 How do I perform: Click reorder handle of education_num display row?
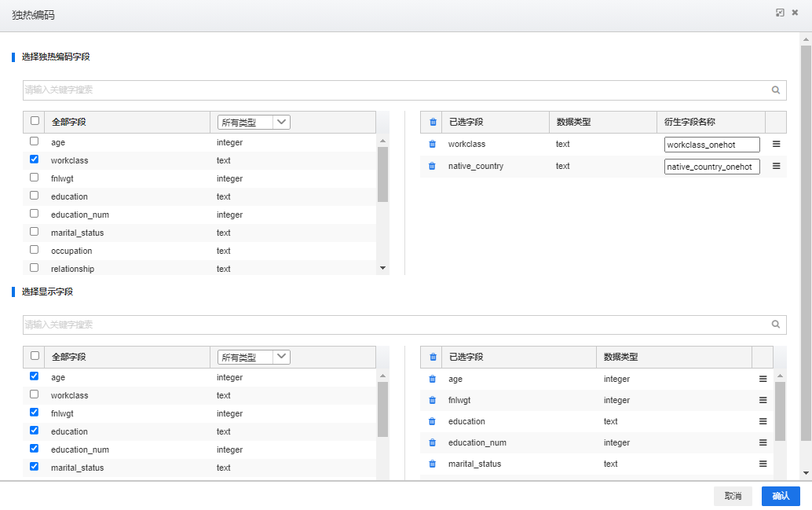(x=763, y=442)
